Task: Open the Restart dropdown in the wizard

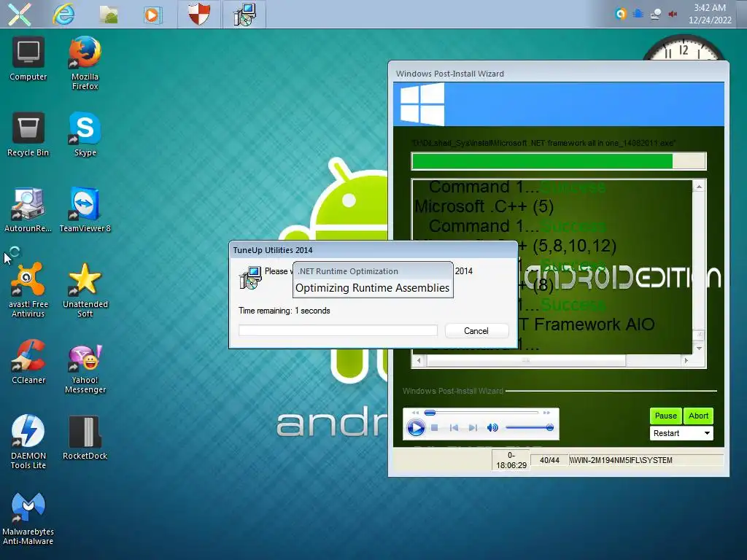Action: (x=681, y=433)
